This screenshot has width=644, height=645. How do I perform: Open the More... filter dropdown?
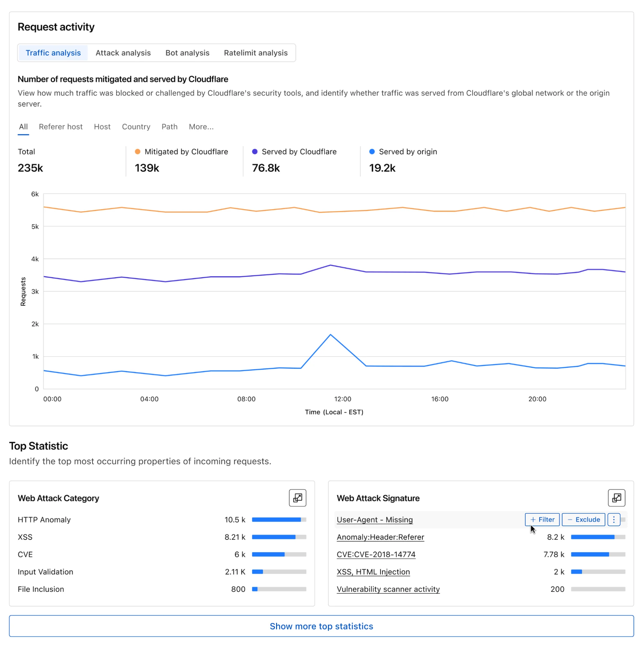point(201,127)
